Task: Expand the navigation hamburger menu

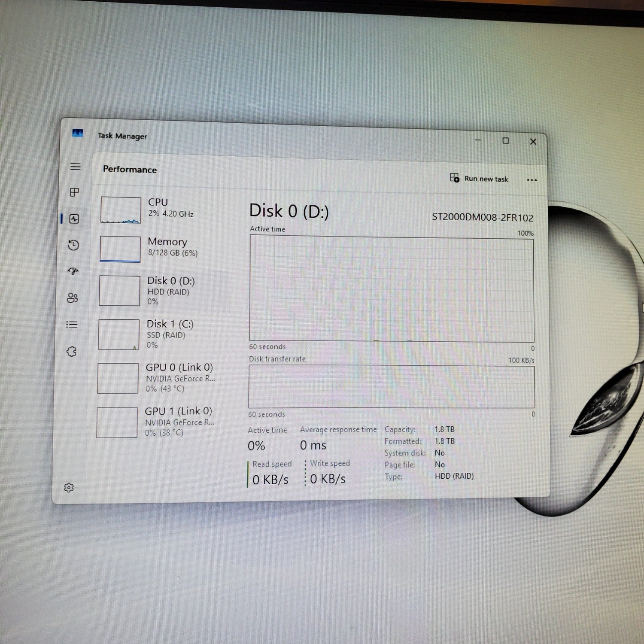Action: coord(76,167)
